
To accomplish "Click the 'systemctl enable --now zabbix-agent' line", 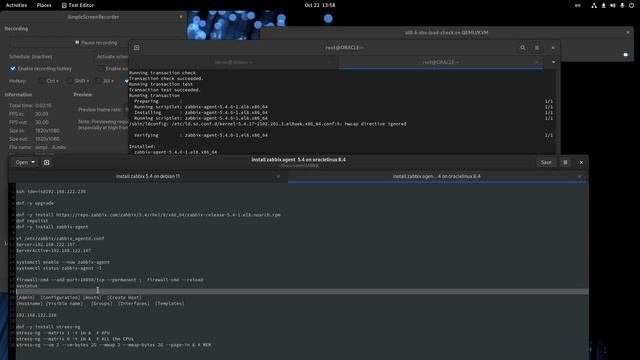I will coord(63,262).
